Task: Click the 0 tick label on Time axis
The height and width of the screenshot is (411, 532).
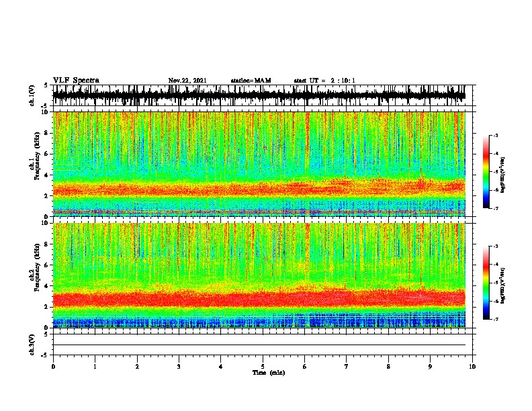Action: pyautogui.click(x=53, y=366)
